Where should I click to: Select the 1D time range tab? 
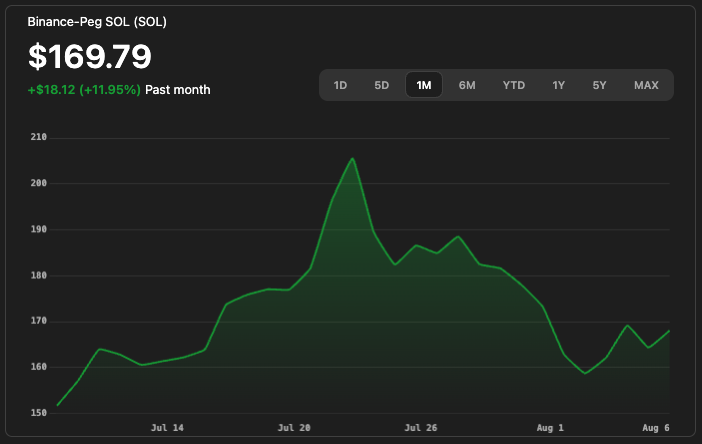click(340, 85)
